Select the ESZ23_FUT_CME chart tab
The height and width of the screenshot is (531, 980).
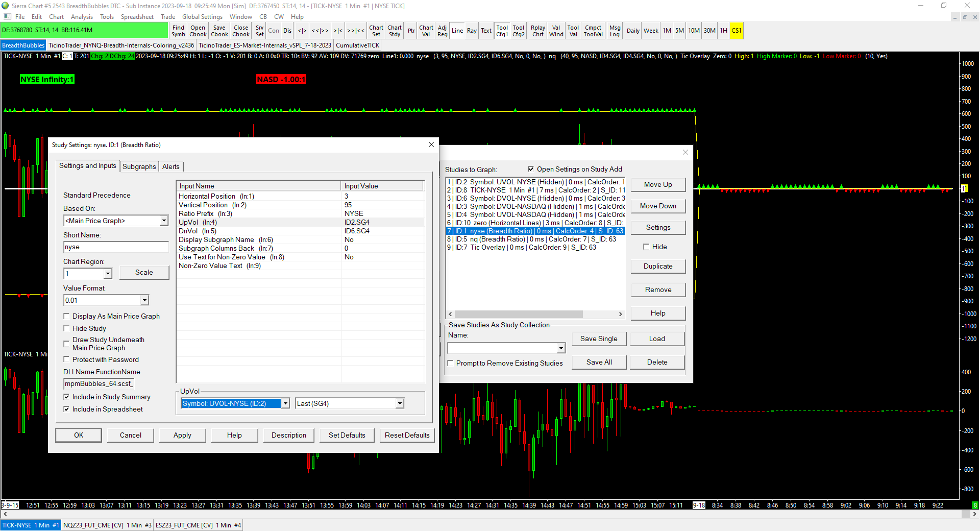point(198,525)
